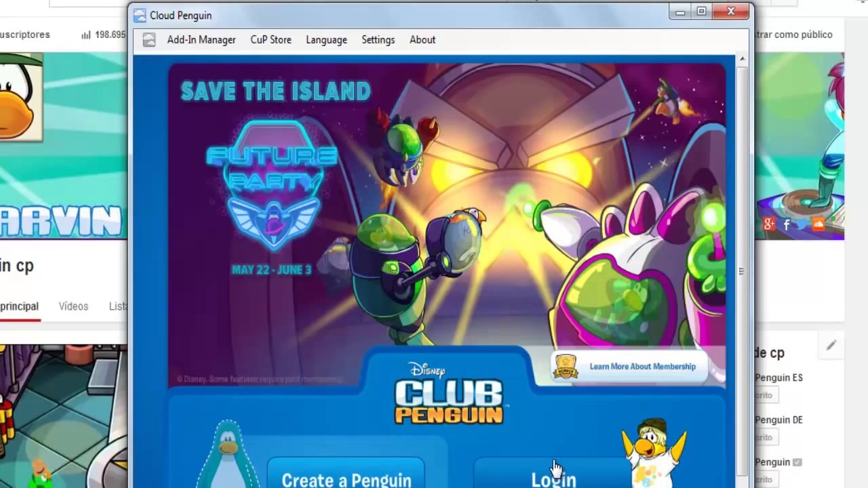
Task: Click the bar chart views icon in browser
Action: [86, 35]
